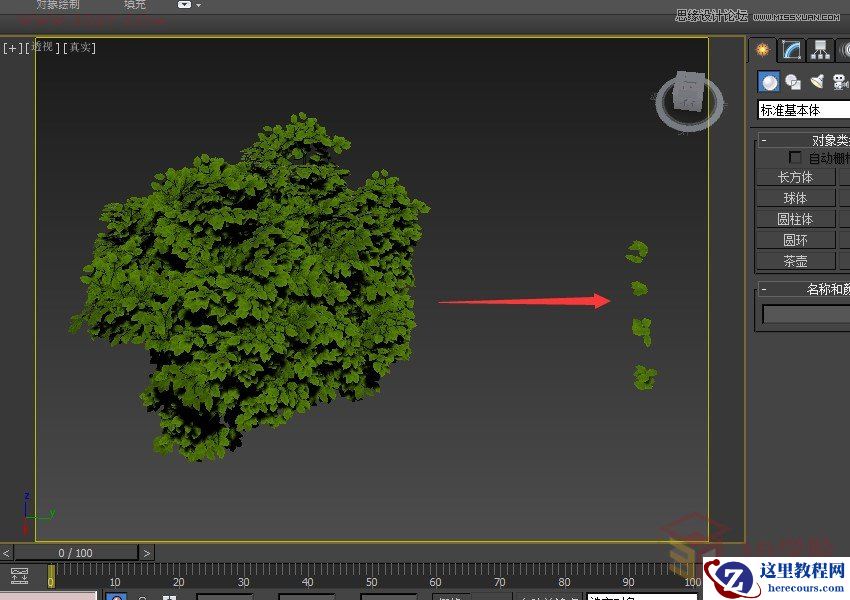The width and height of the screenshot is (850, 600).
Task: Collapse the 名称和颜色 rollout
Action: click(764, 289)
